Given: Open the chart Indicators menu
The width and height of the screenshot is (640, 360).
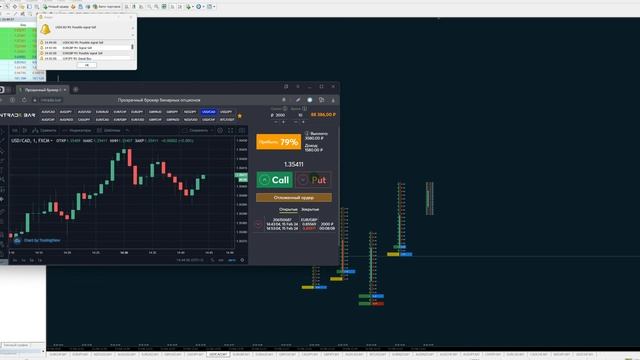Looking at the screenshot, I should (x=77, y=131).
